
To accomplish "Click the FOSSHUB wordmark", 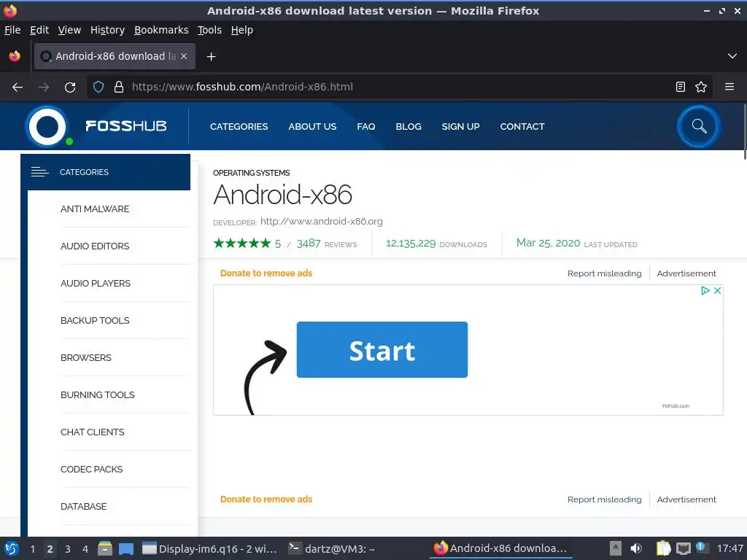I will click(125, 125).
